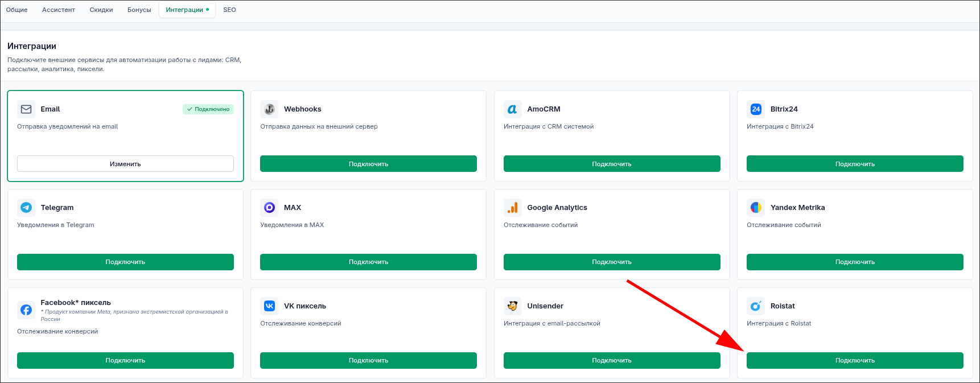Click the Подключено status badge on Email

(x=208, y=109)
